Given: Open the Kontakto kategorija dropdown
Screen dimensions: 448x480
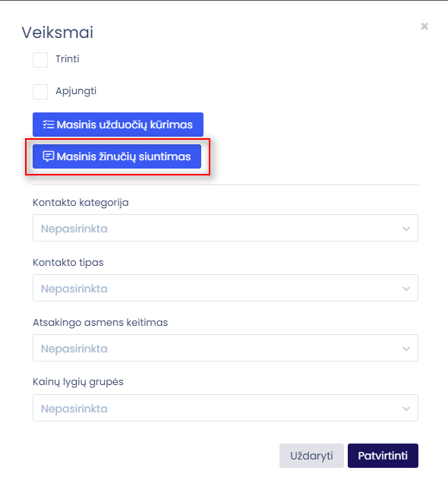Looking at the screenshot, I should tap(226, 228).
